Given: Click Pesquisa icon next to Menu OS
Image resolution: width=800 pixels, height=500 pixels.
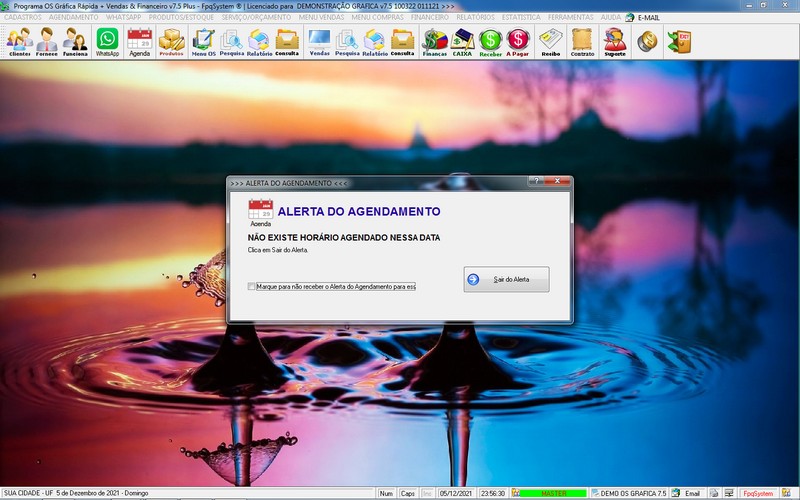Looking at the screenshot, I should pos(232,42).
